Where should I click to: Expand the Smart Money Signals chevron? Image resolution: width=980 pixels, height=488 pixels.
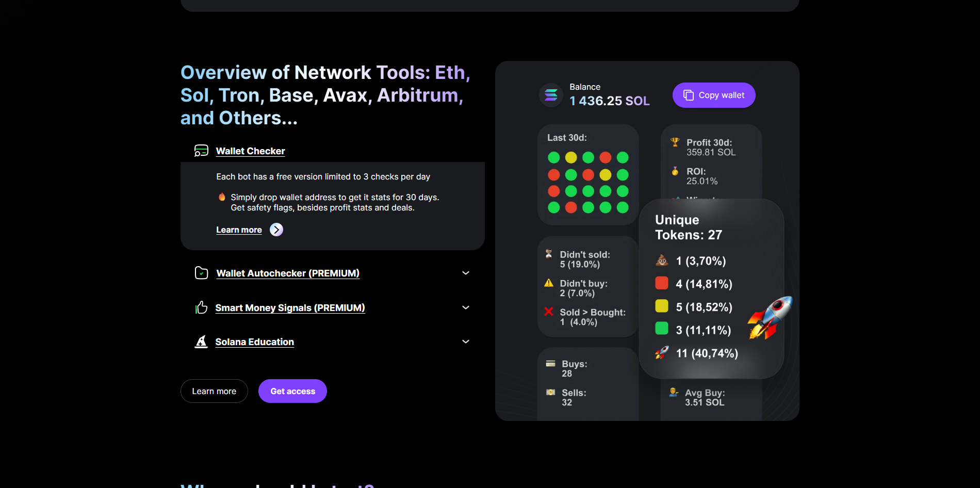466,307
